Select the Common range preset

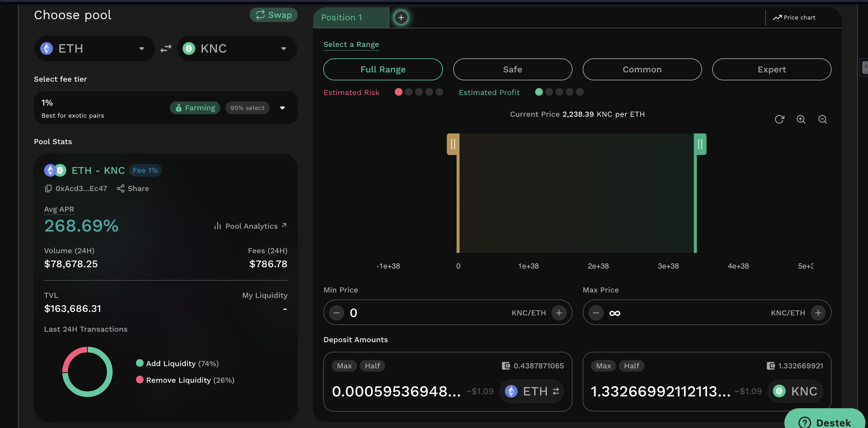click(x=641, y=70)
